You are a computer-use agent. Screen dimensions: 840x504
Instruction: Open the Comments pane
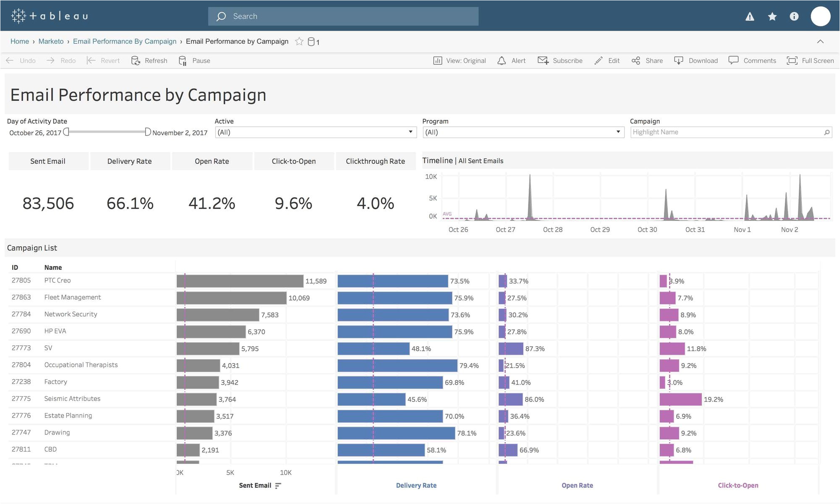pos(752,60)
